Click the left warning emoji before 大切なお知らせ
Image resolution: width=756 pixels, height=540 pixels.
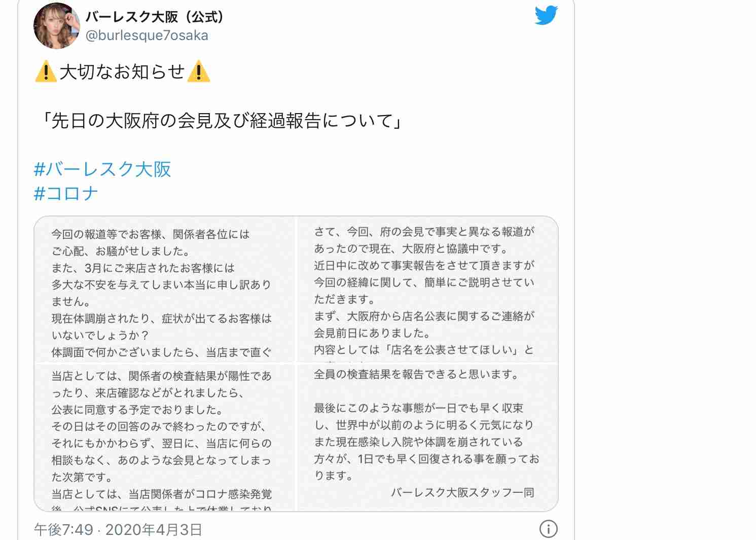coord(46,71)
